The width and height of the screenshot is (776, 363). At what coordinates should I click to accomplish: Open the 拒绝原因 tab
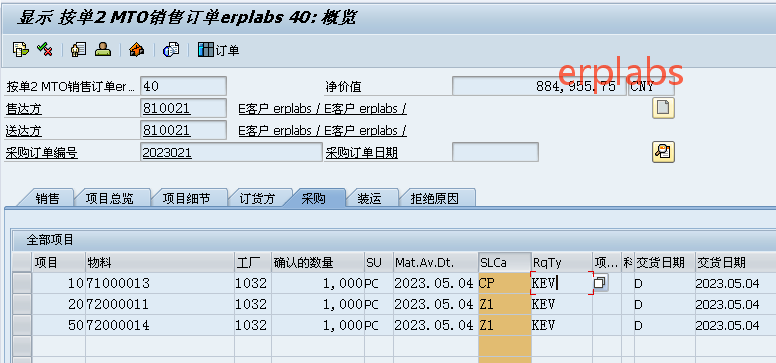[435, 199]
